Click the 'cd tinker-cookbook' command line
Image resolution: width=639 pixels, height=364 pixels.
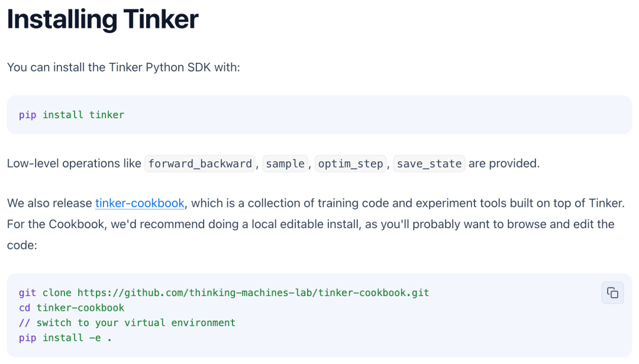[72, 308]
